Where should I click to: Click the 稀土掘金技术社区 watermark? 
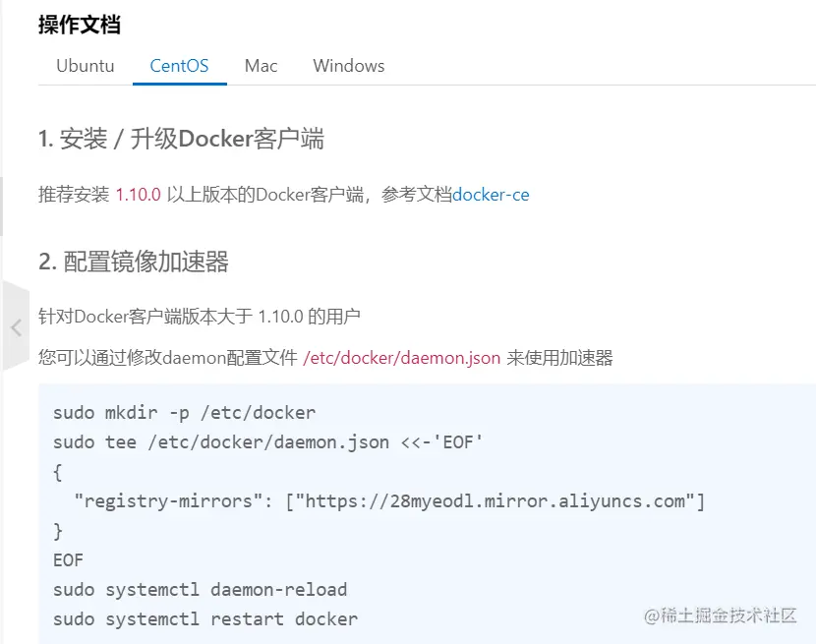pyautogui.click(x=721, y=615)
